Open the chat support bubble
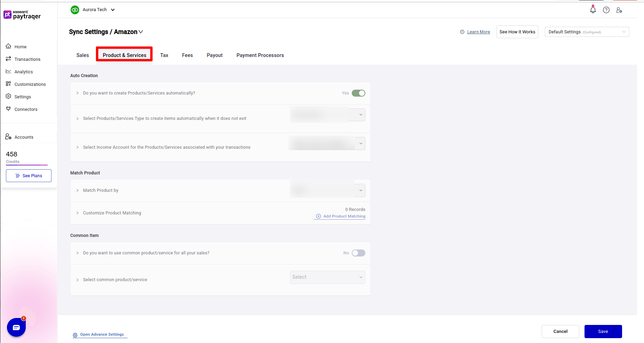 pyautogui.click(x=16, y=327)
